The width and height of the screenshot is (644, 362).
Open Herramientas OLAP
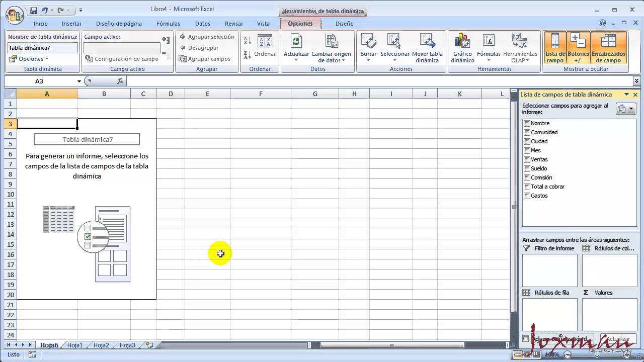pyautogui.click(x=520, y=49)
